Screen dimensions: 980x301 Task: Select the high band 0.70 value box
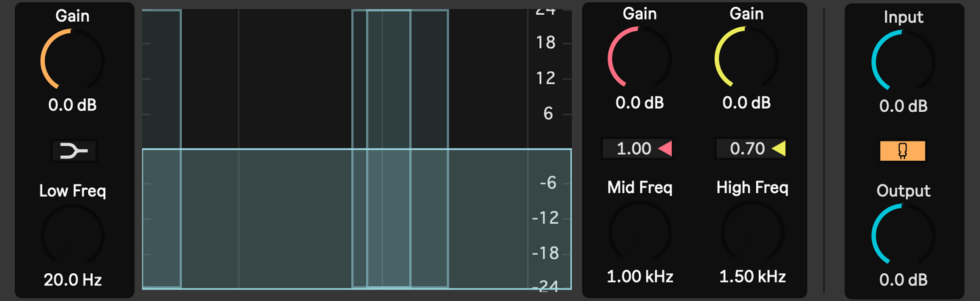tap(747, 148)
